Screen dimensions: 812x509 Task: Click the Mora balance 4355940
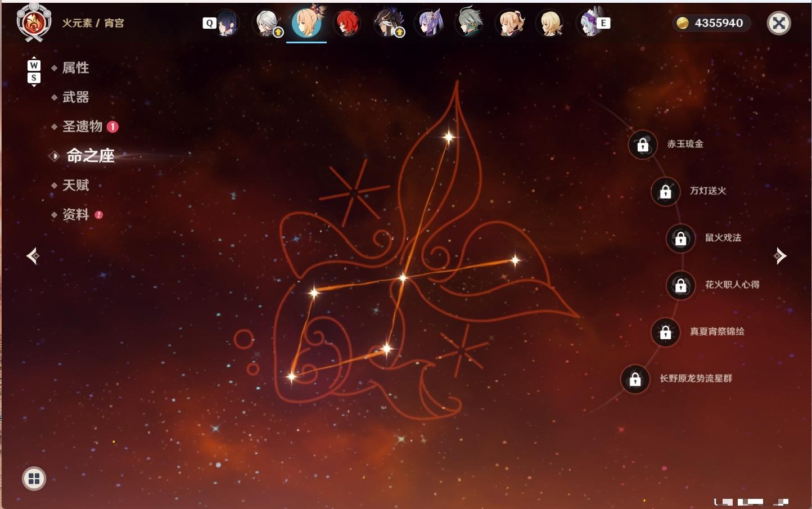pyautogui.click(x=712, y=23)
